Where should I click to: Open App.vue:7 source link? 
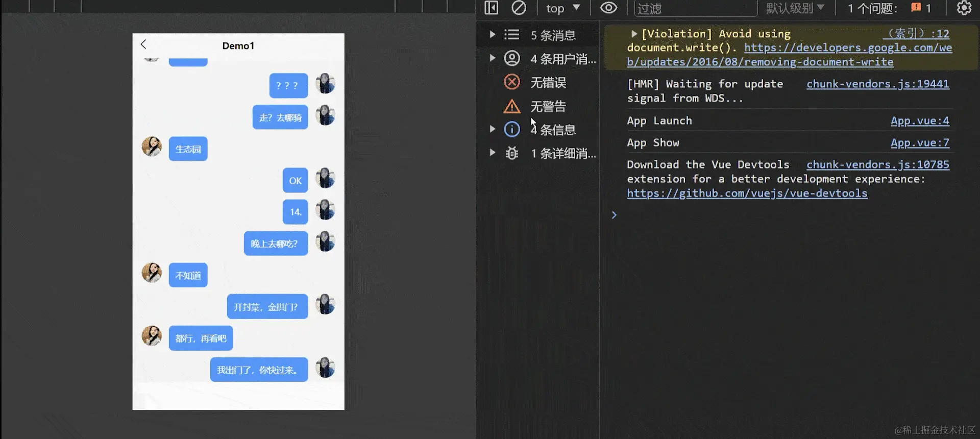[920, 143]
